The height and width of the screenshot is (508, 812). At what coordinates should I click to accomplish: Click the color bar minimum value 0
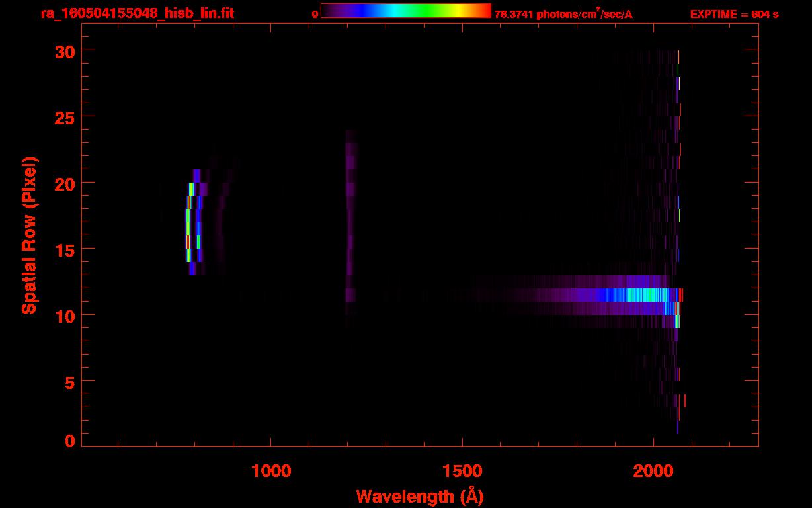click(315, 14)
